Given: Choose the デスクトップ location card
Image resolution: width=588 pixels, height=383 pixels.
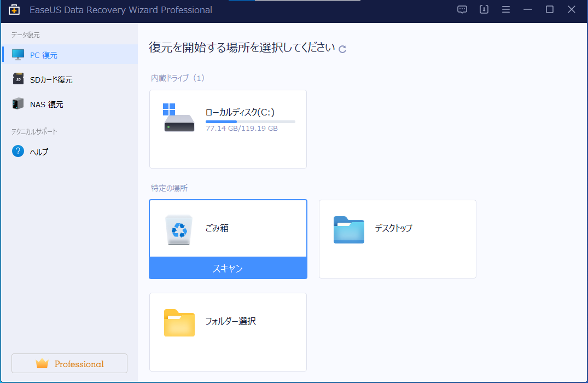Looking at the screenshot, I should [398, 239].
